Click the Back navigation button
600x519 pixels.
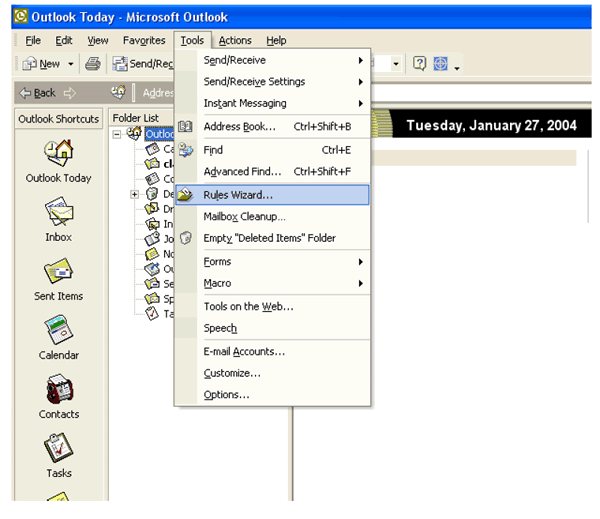click(38, 93)
